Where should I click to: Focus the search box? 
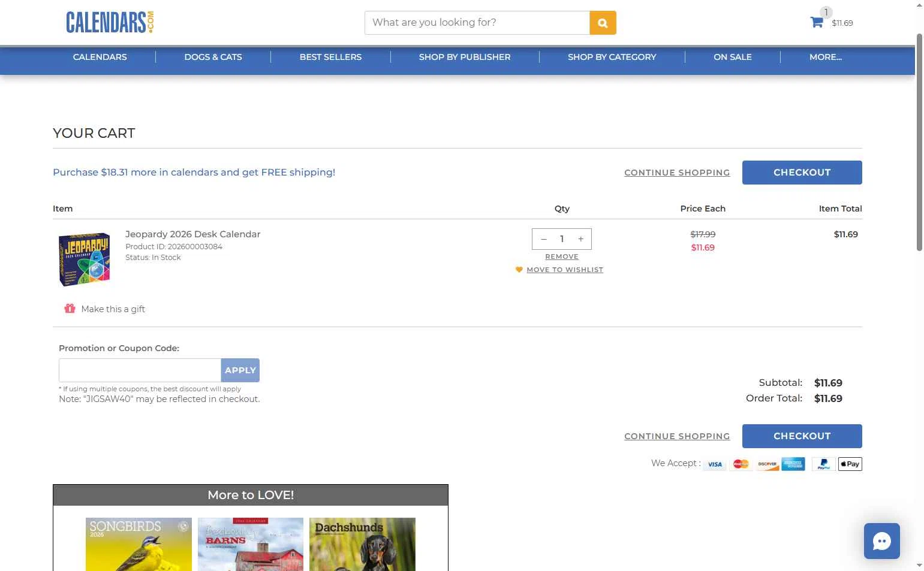click(x=477, y=23)
